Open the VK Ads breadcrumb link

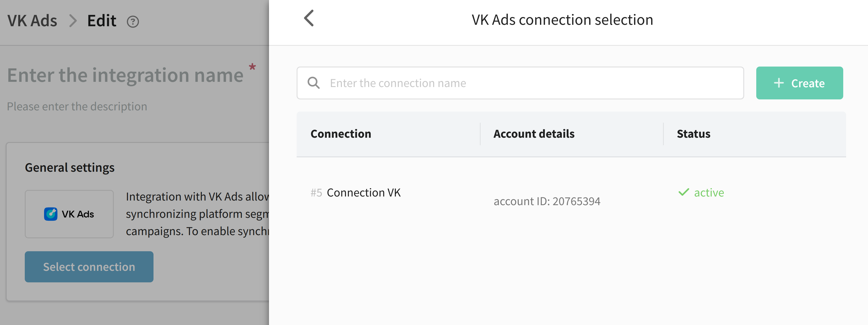click(32, 21)
